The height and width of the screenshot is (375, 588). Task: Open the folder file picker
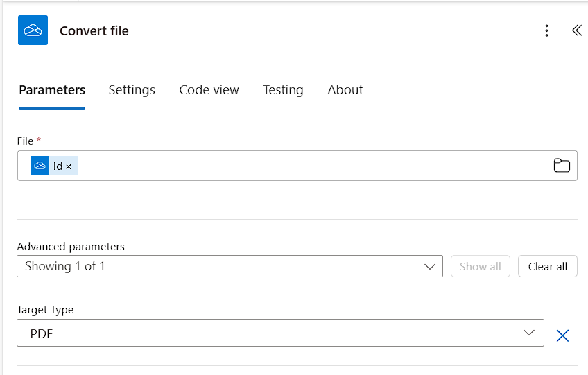(x=562, y=166)
